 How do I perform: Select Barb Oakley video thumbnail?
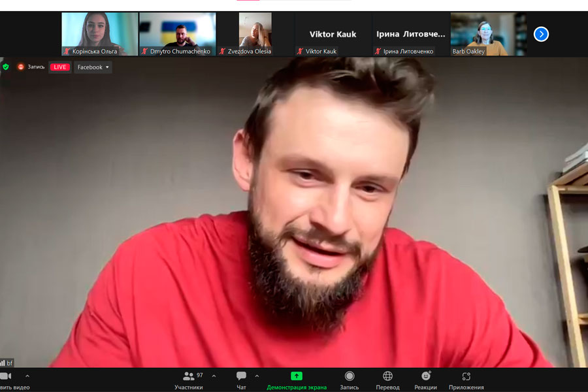488,34
